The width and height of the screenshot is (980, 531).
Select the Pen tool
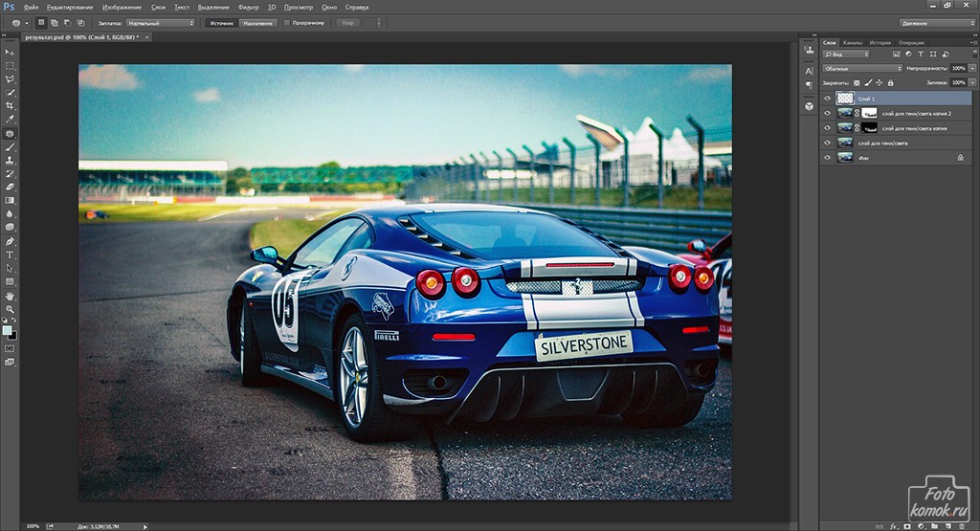10,242
